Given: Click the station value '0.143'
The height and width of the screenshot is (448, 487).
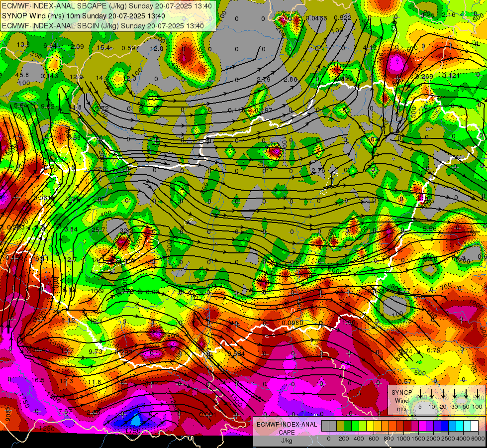Looking at the screenshot, I should coord(49,76).
